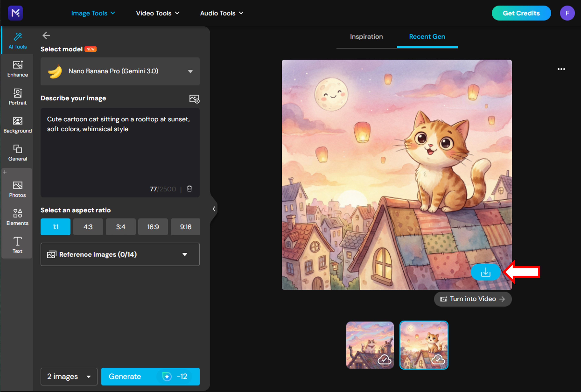Open the Elements panel
The width and height of the screenshot is (581, 392).
tap(17, 217)
